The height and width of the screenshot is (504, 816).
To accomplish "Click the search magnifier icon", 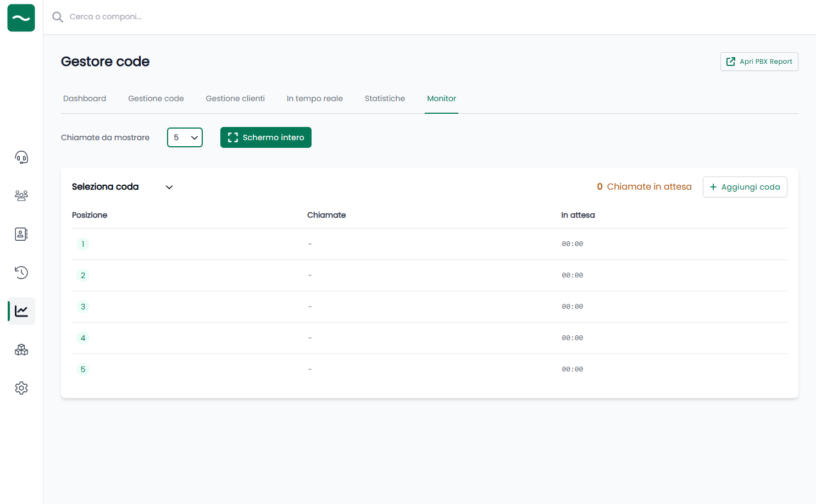I will (58, 17).
